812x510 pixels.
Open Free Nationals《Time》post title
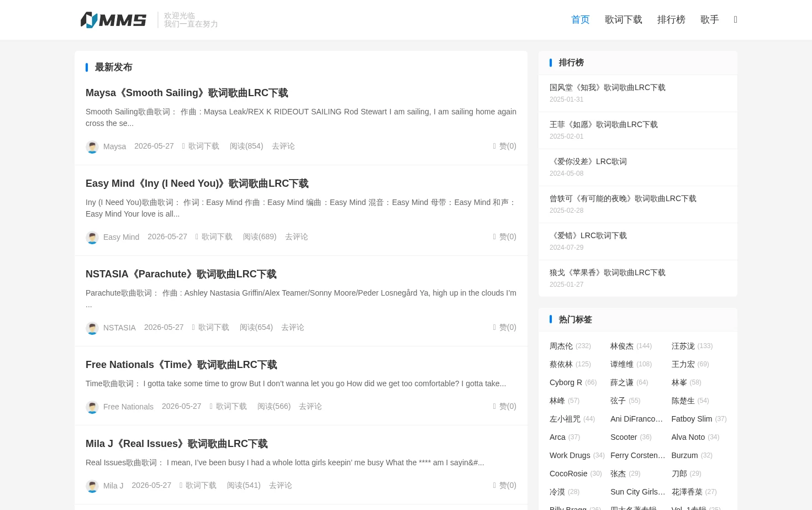pos(181,365)
